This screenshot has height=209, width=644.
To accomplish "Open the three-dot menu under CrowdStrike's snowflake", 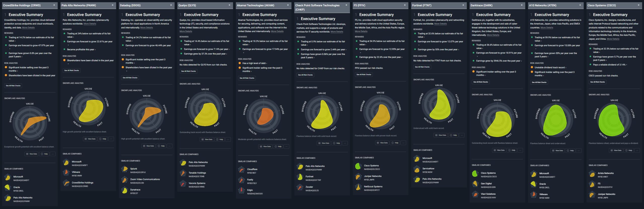I will click(53, 154).
